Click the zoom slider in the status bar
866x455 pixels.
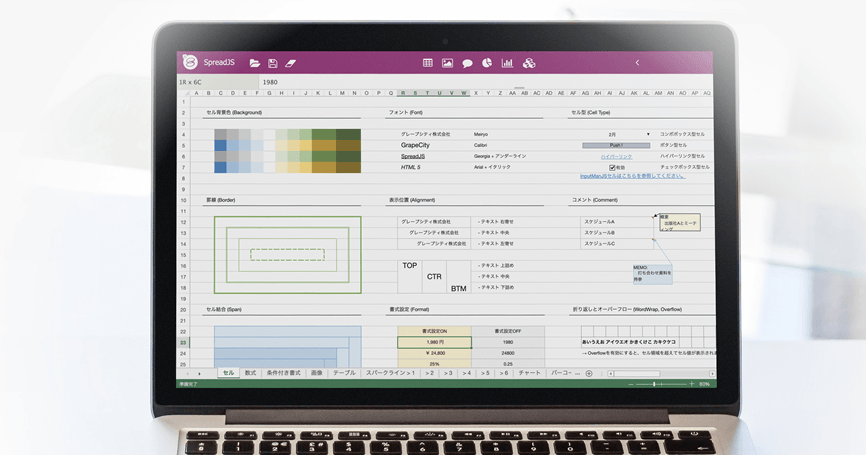point(655,384)
